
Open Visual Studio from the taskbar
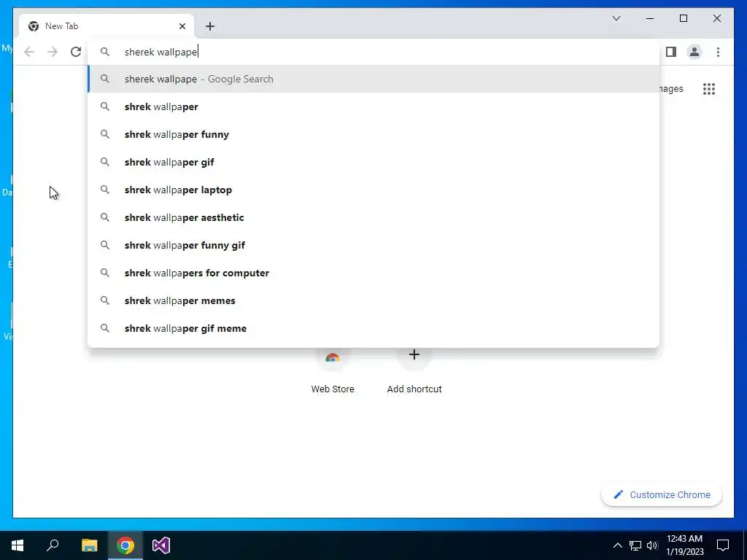[x=161, y=545]
